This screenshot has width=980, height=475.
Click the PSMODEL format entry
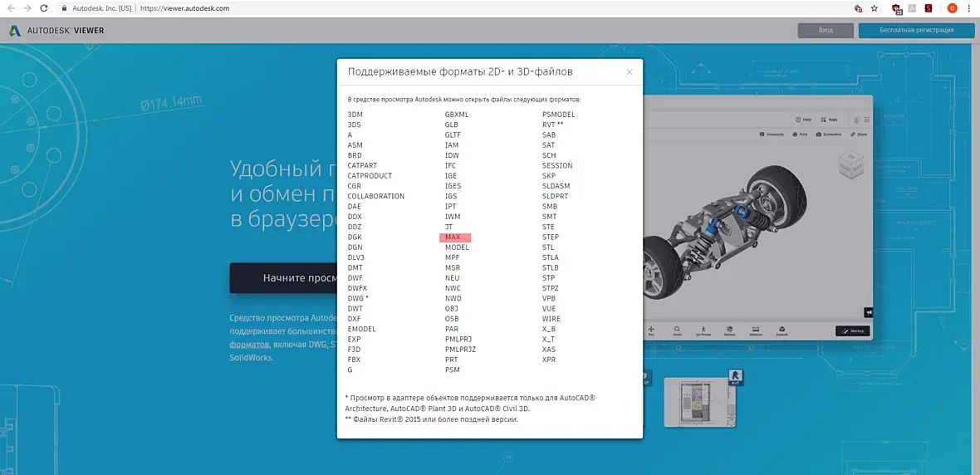559,115
